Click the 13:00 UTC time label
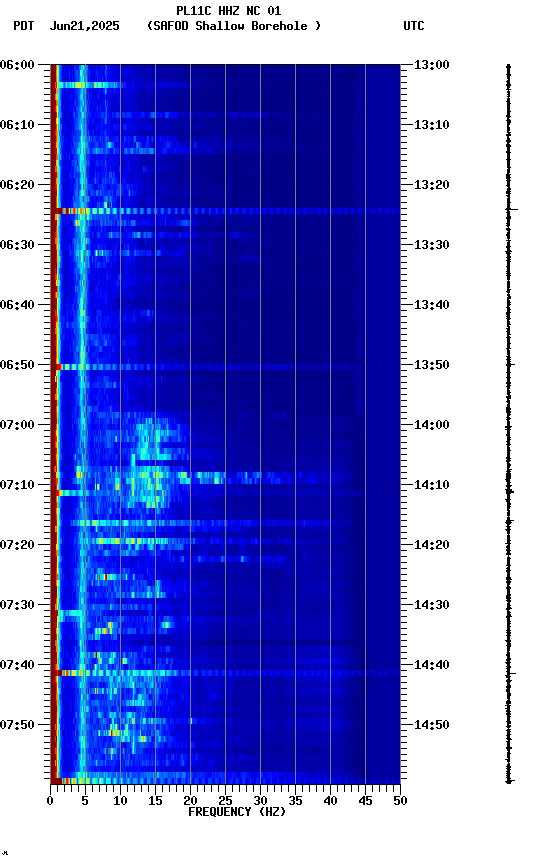 coord(432,65)
